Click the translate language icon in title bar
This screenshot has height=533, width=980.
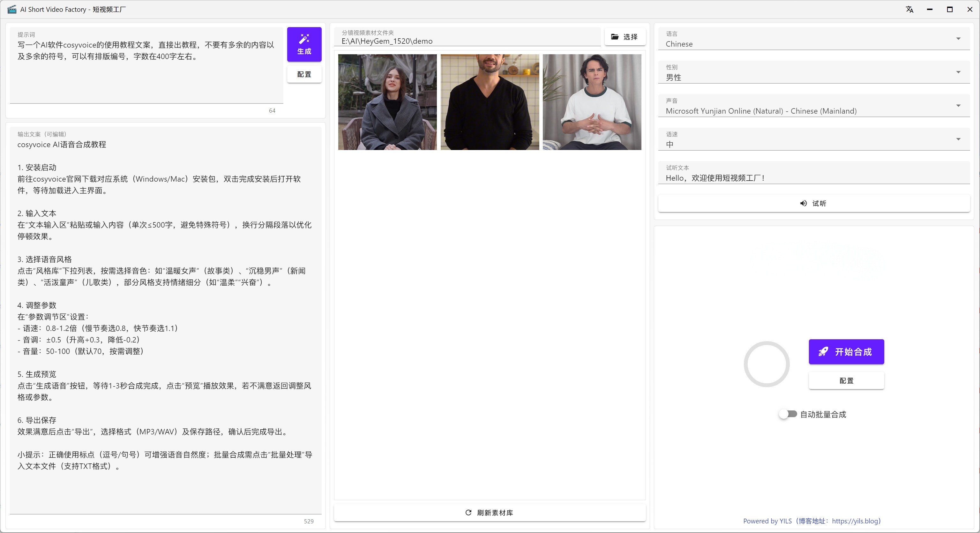pyautogui.click(x=909, y=10)
